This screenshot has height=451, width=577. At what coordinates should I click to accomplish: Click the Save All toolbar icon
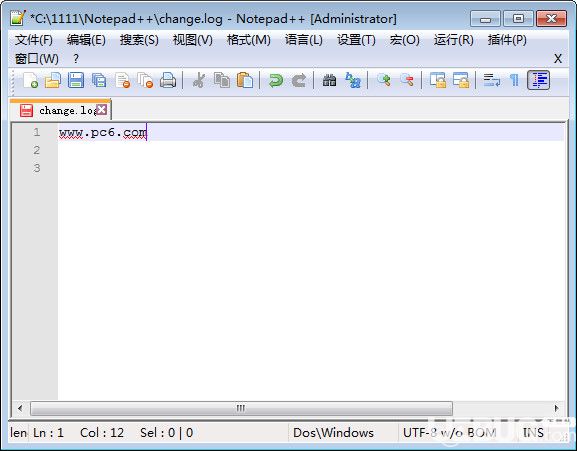(99, 80)
